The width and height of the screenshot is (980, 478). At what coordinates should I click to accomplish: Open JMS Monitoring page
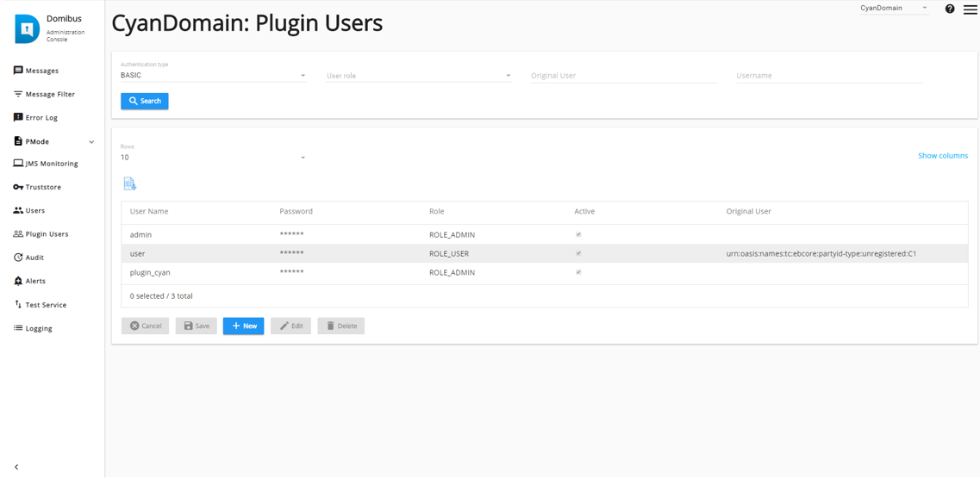[x=51, y=164]
